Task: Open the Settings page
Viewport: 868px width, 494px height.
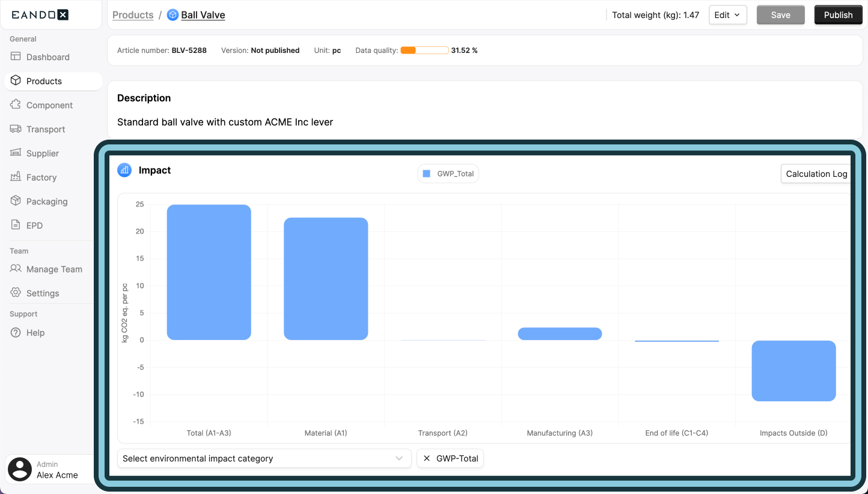Action: (41, 292)
